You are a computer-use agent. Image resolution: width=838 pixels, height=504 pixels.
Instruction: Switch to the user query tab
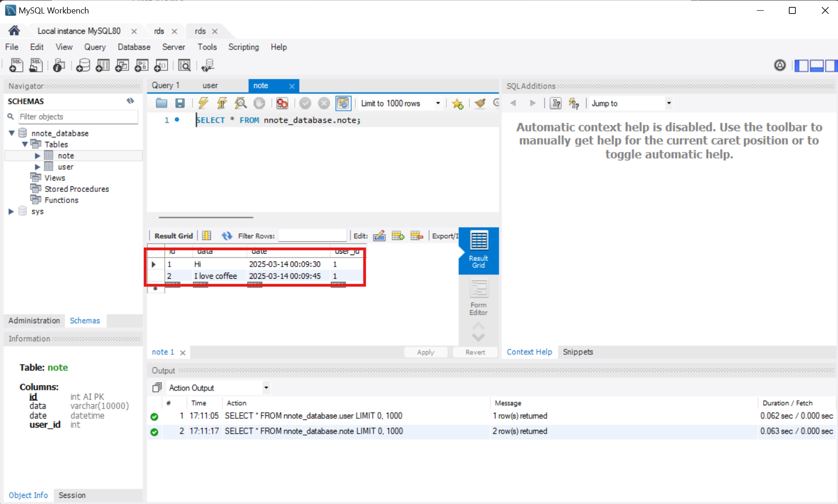click(210, 85)
